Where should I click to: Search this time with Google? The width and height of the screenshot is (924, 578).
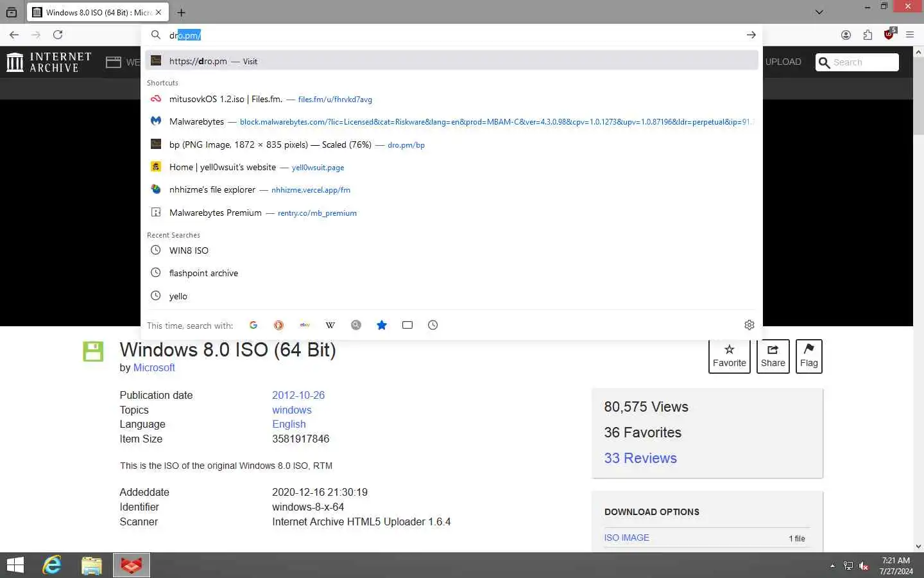[253, 325]
